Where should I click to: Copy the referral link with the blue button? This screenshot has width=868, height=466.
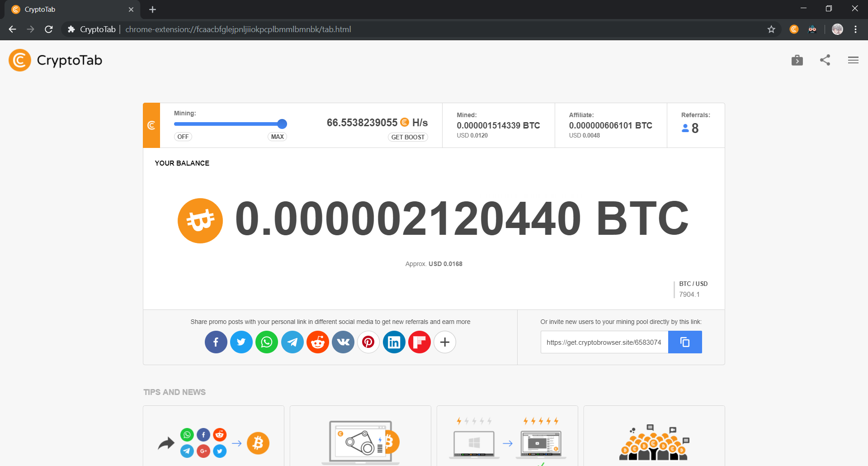pyautogui.click(x=685, y=342)
